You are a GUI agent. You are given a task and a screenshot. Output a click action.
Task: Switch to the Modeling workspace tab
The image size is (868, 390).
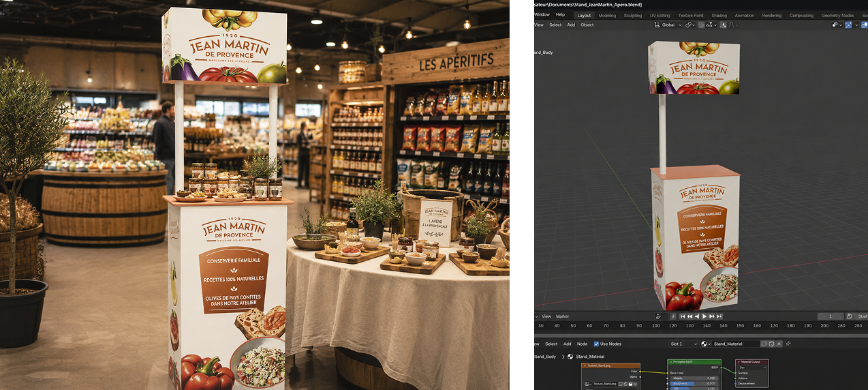tap(607, 15)
